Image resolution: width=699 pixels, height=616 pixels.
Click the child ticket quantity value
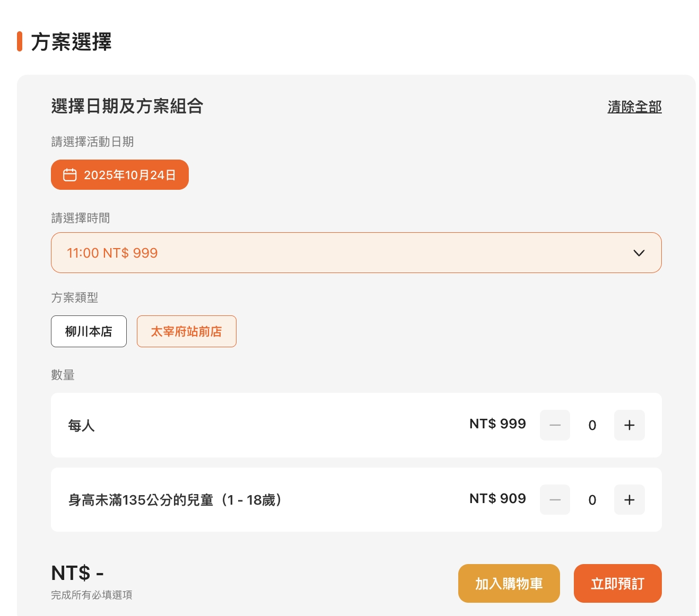click(592, 500)
